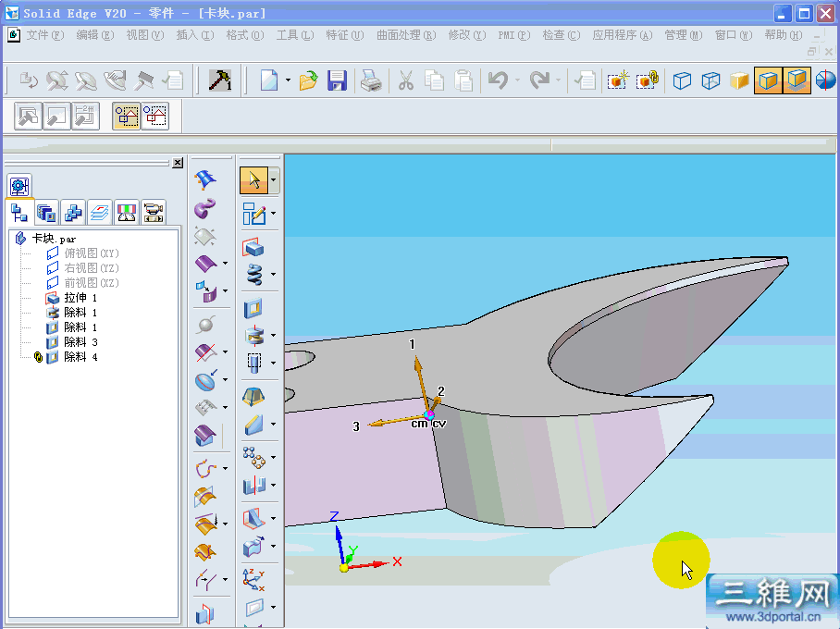The image size is (840, 629).
Task: Click the Paste clipboard icon
Action: pos(463,80)
